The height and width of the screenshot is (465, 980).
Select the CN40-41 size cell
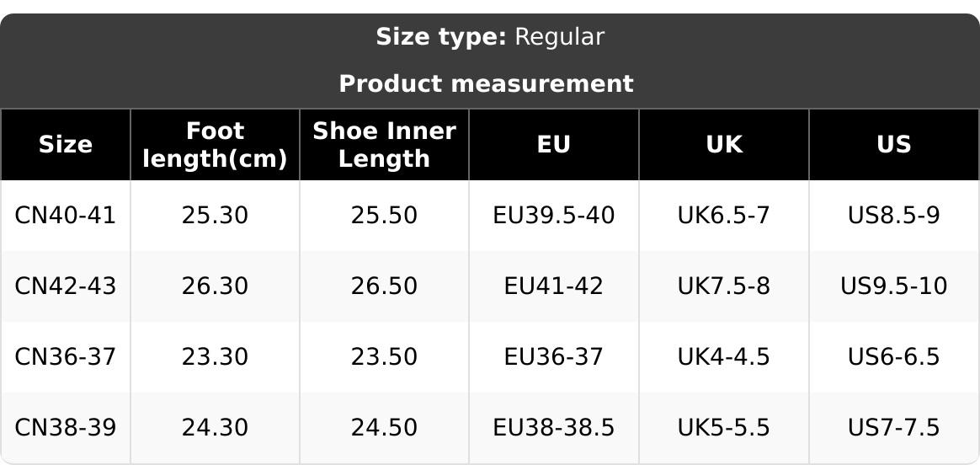66,216
